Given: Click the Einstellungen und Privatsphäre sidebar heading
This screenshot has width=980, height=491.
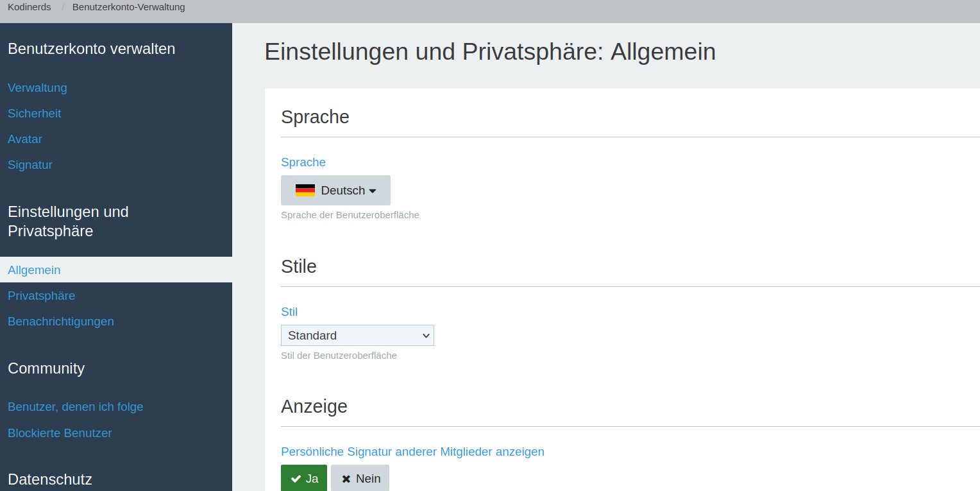Looking at the screenshot, I should [x=69, y=221].
